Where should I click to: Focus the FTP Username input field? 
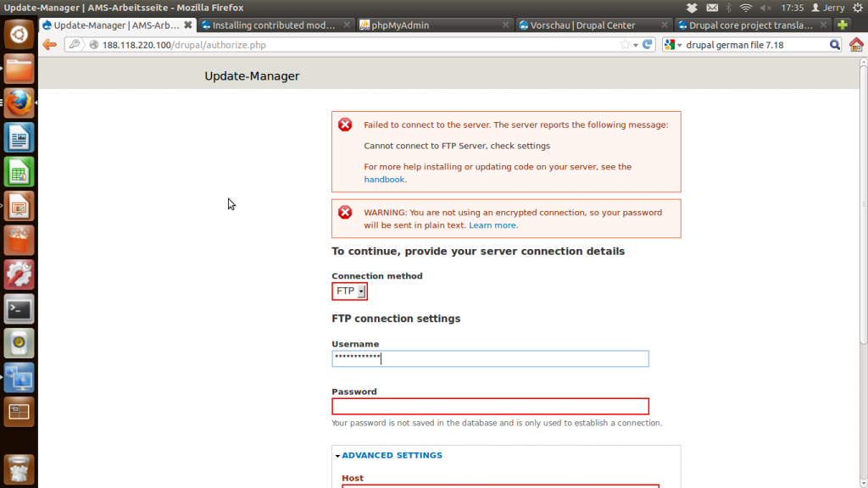pyautogui.click(x=490, y=358)
